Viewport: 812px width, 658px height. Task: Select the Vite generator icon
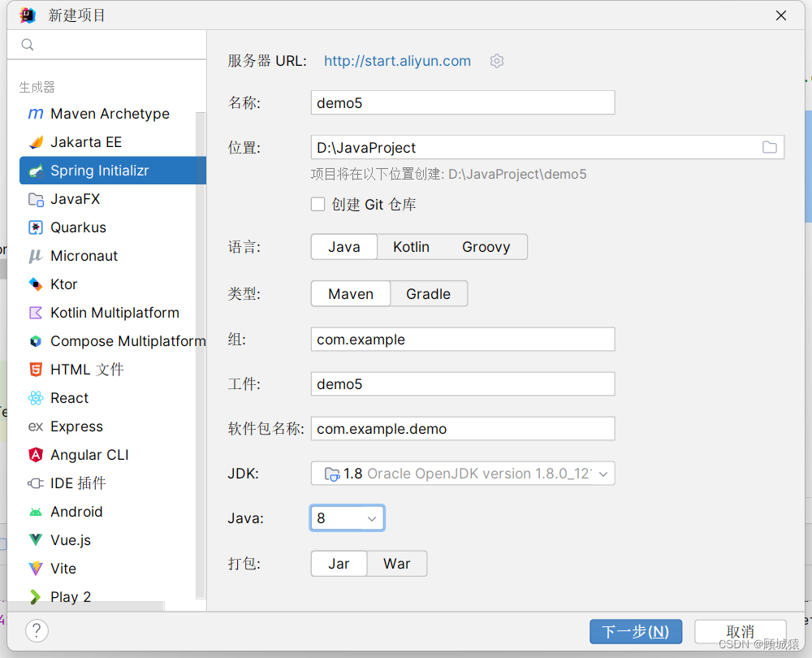click(35, 569)
